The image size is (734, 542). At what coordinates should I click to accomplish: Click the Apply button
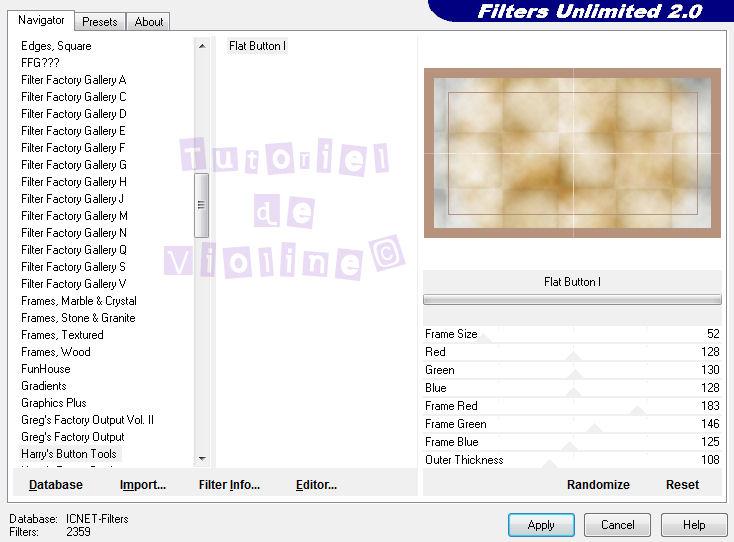[541, 524]
